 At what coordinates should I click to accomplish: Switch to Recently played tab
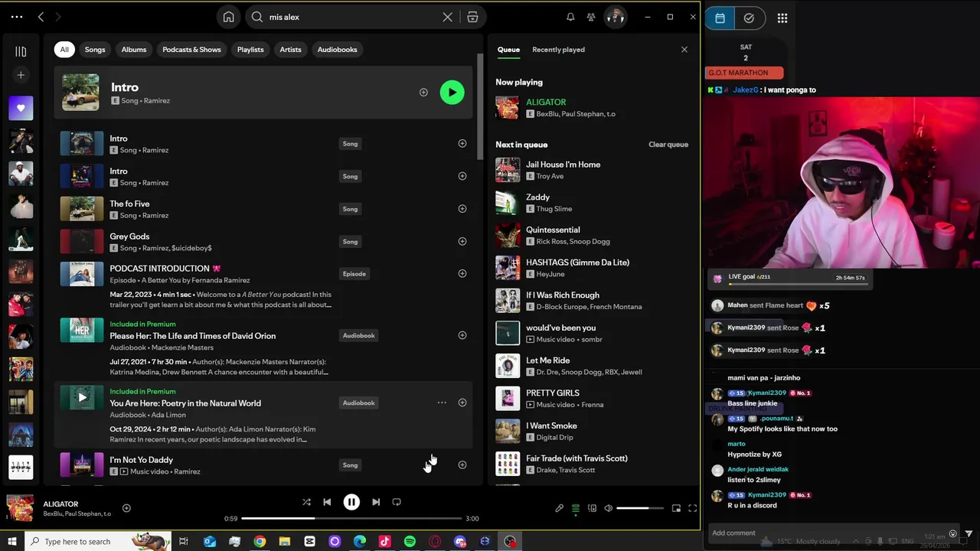click(x=558, y=50)
